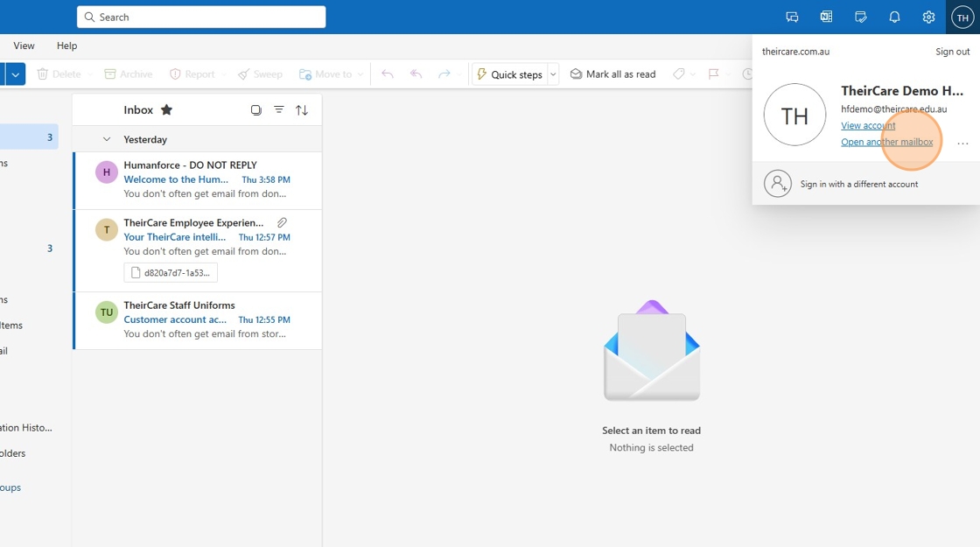The image size is (980, 547).
Task: Open the Settings gear icon
Action: coord(928,17)
